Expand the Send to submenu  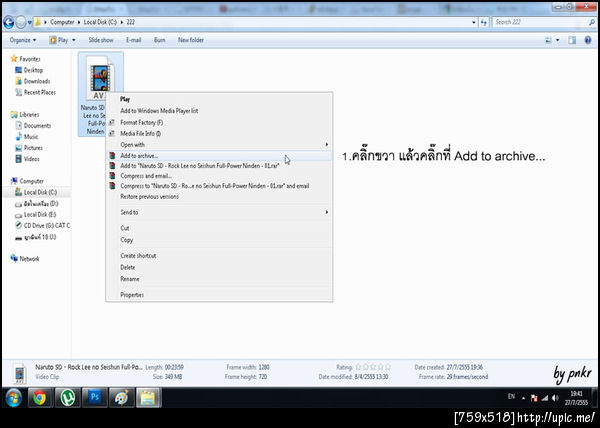click(219, 212)
